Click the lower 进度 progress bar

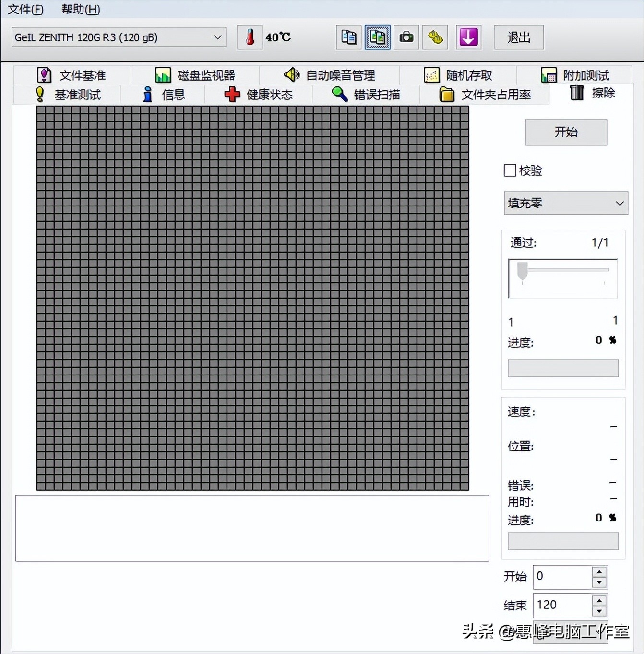coord(563,541)
